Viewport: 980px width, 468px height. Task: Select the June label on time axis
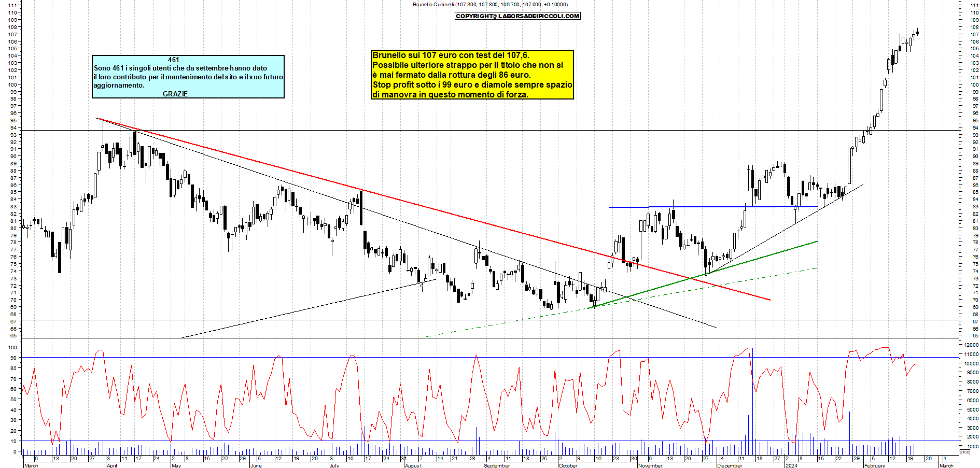pyautogui.click(x=256, y=465)
